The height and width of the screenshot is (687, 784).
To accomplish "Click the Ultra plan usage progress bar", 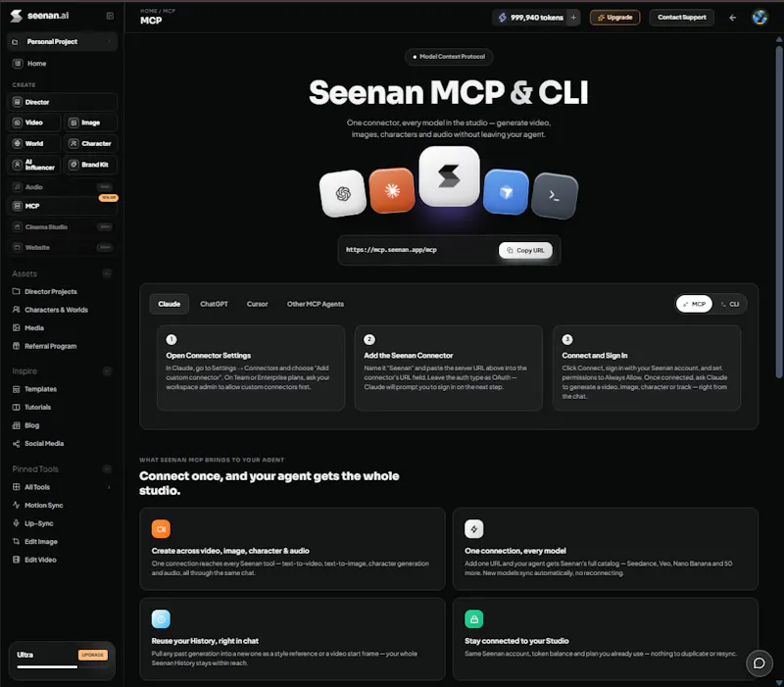I will (x=62, y=666).
